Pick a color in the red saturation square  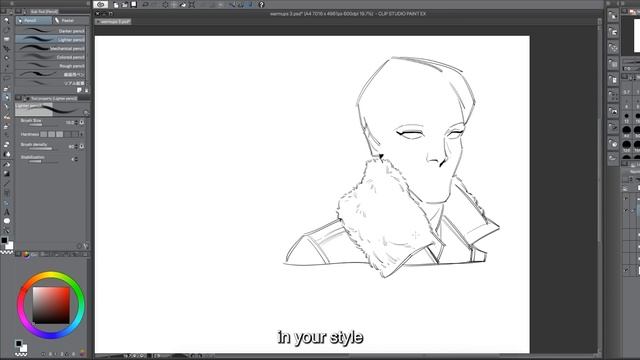[x=51, y=305]
